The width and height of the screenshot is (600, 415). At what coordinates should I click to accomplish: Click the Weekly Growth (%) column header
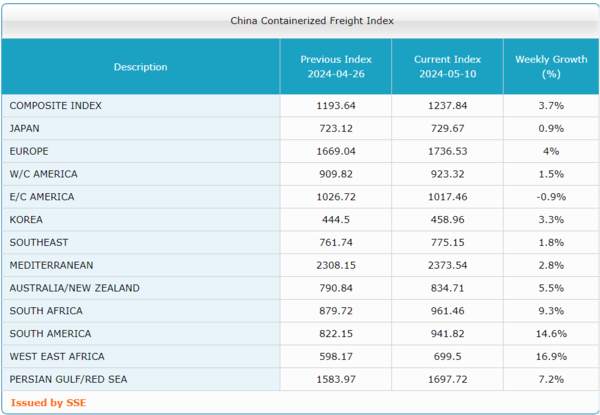(550, 67)
